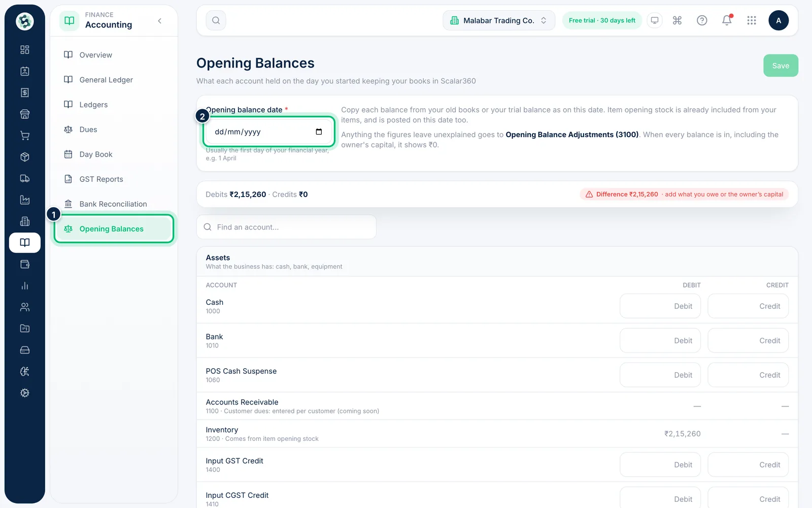Open the folder chart icon in the rail
Image resolution: width=812 pixels, height=508 pixels.
(24, 329)
